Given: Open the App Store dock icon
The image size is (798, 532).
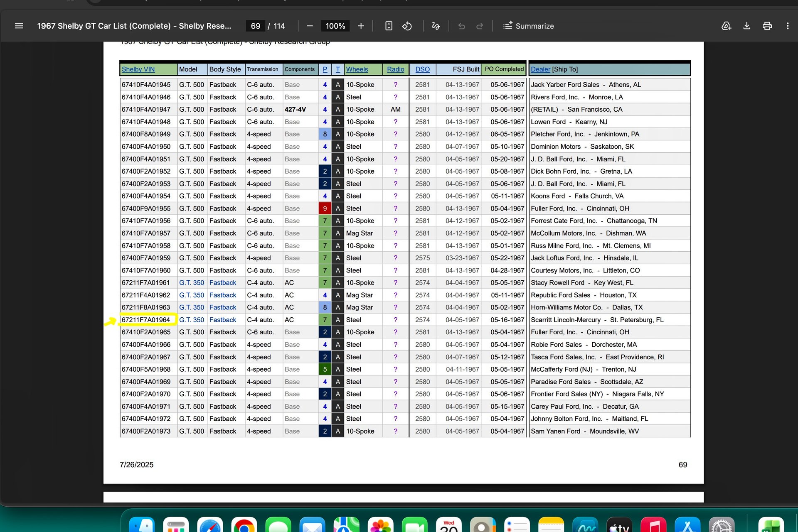Looking at the screenshot, I should [x=687, y=525].
